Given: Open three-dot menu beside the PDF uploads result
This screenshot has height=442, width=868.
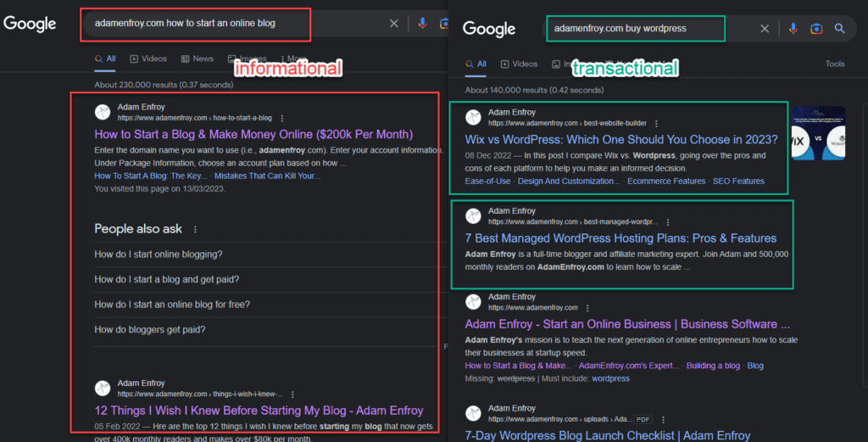Looking at the screenshot, I should 663,420.
